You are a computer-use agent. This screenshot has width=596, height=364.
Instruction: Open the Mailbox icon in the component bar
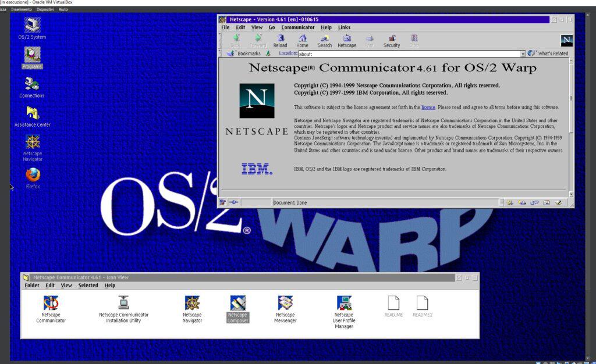point(522,203)
